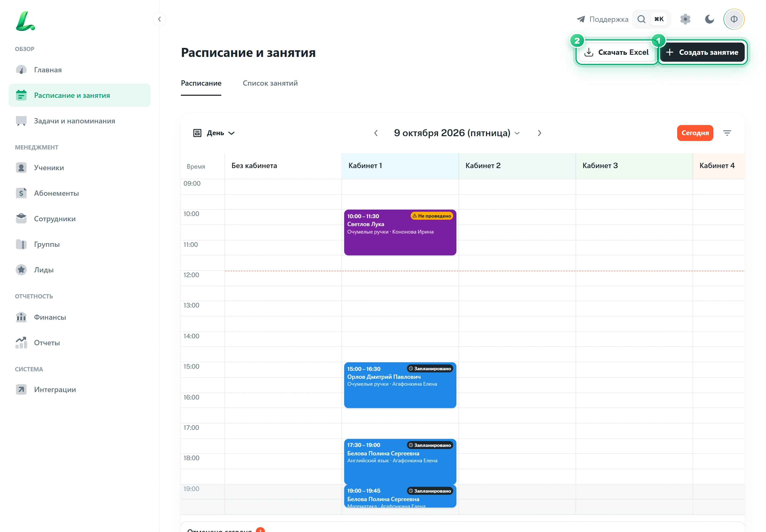Open the Ф user avatar menu

coord(734,19)
